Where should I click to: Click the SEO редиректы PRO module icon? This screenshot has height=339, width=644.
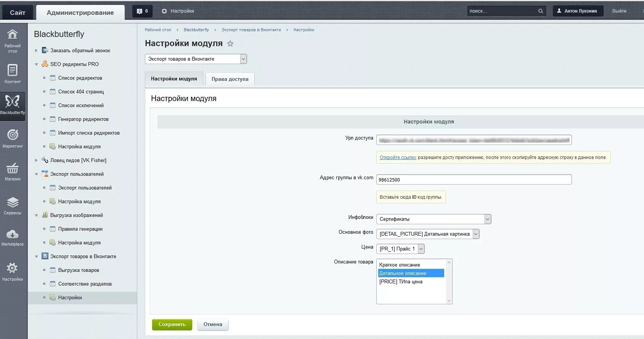tap(45, 64)
